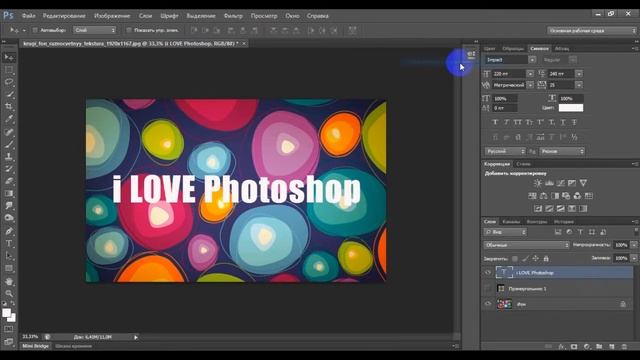This screenshot has height=360, width=640.
Task: Add a Hue/Saturation adjustment
Action: 532,196
